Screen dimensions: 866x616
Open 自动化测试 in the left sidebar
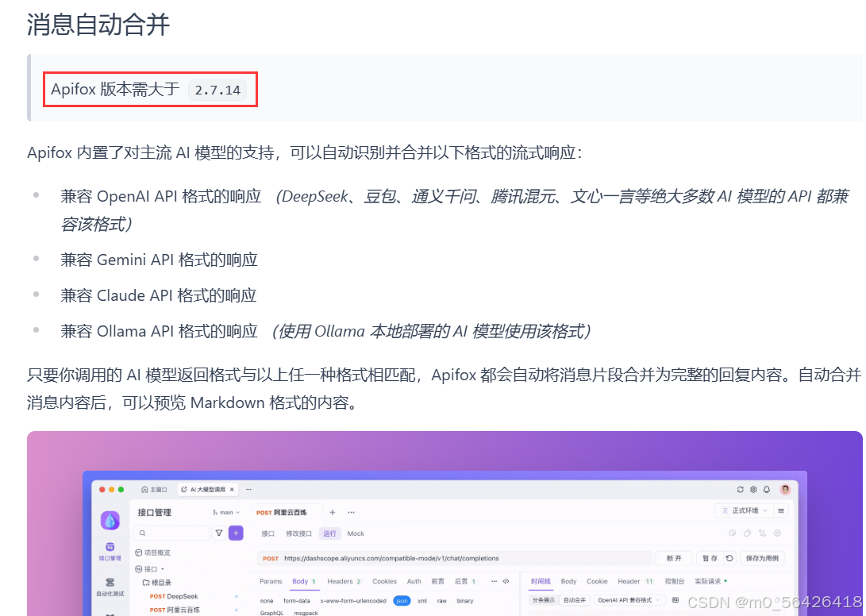click(110, 587)
